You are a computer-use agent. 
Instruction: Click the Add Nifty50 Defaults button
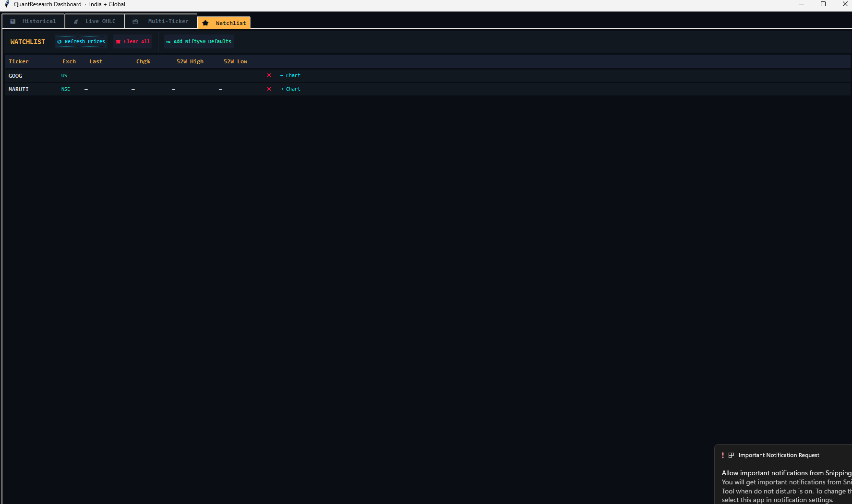click(x=199, y=42)
